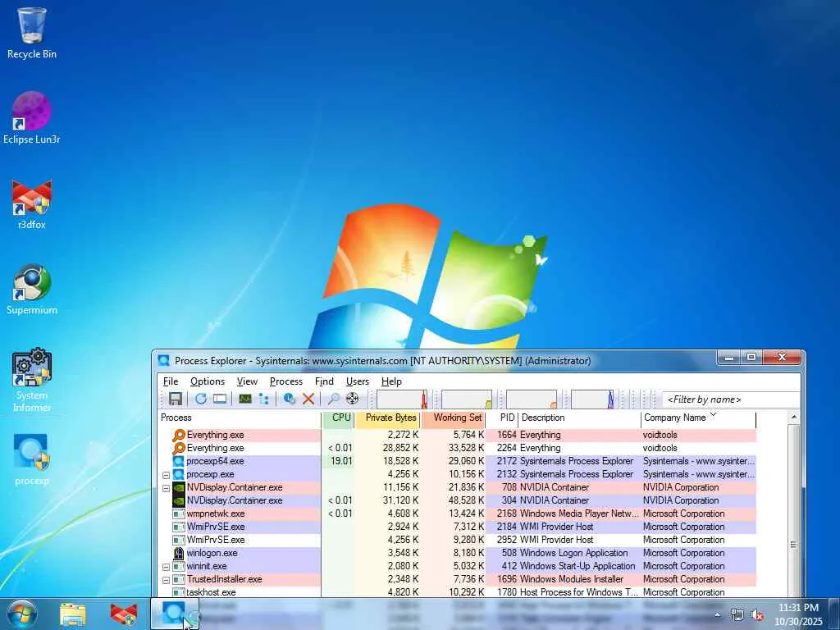Click the Everything.exe icon for PID 2264
The width and height of the screenshot is (840, 630).
pyautogui.click(x=179, y=448)
